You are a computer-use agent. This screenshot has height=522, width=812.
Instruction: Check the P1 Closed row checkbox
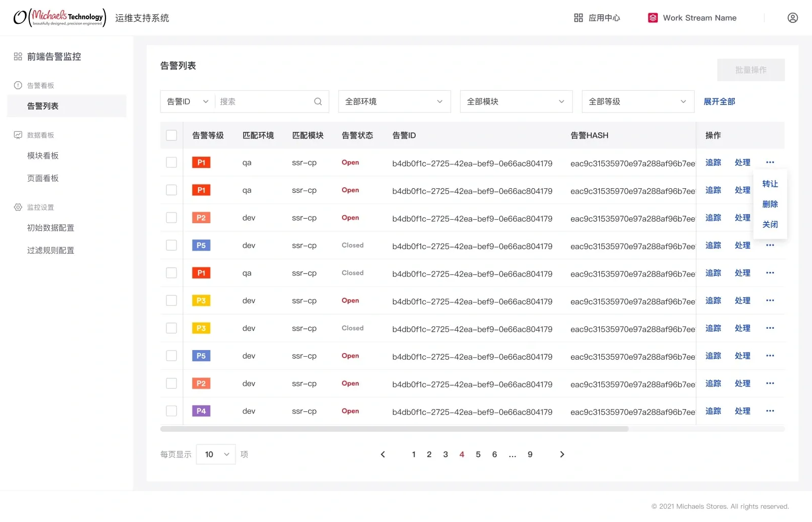172,273
